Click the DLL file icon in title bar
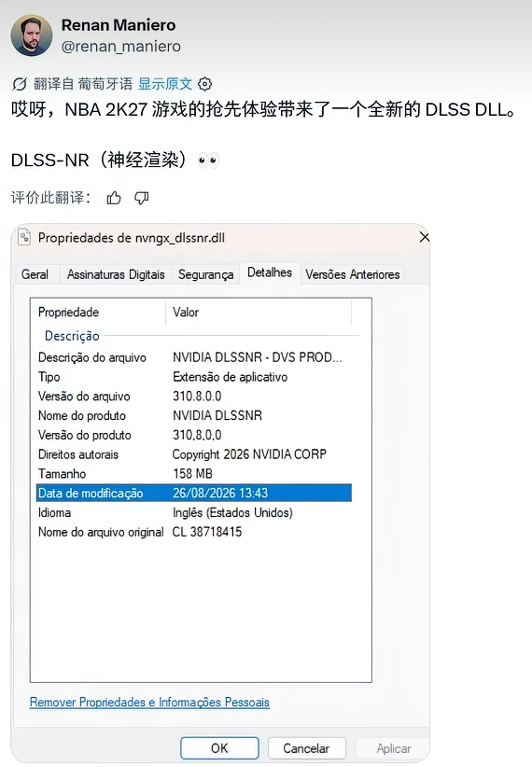This screenshot has width=532, height=767. tap(24, 237)
